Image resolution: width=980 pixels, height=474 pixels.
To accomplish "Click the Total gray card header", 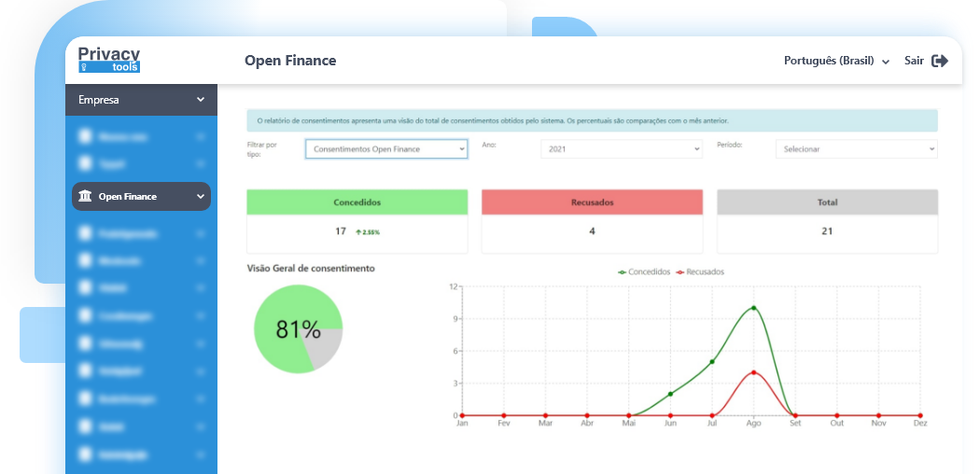I will click(827, 202).
